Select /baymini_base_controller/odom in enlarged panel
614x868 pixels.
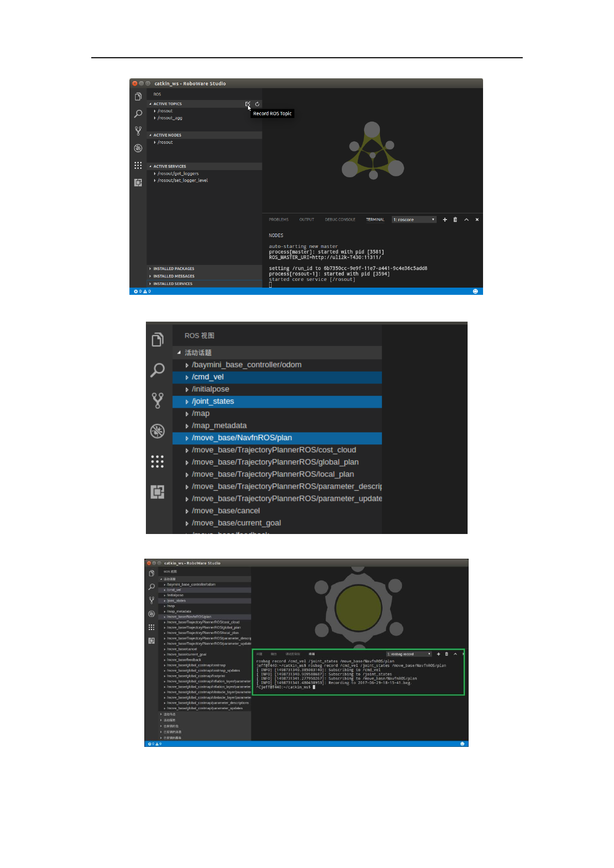click(277, 365)
